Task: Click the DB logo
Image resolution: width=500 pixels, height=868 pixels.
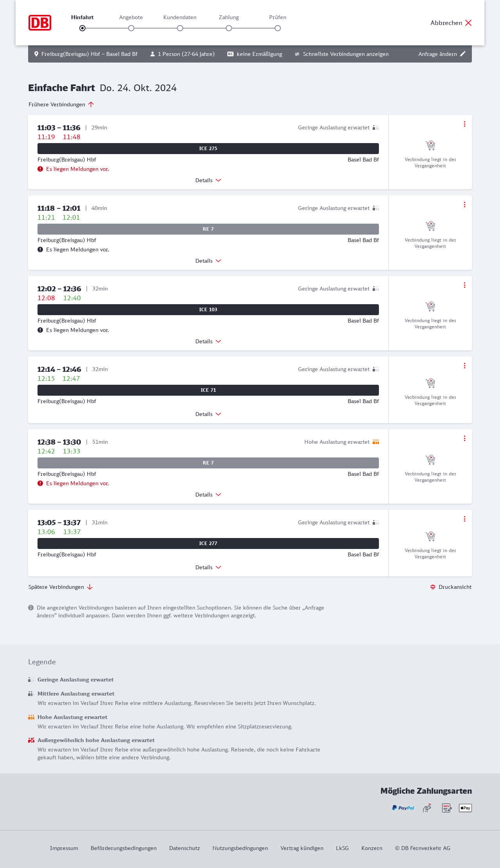Action: 40,23
